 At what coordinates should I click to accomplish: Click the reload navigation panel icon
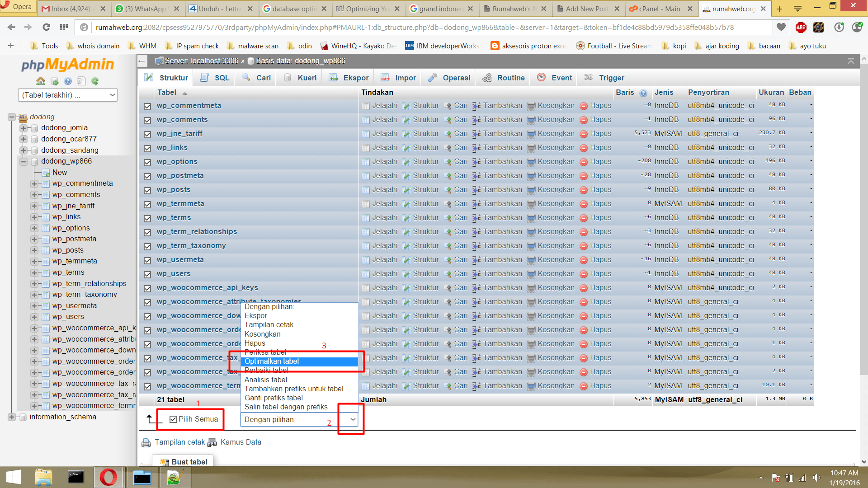point(95,81)
